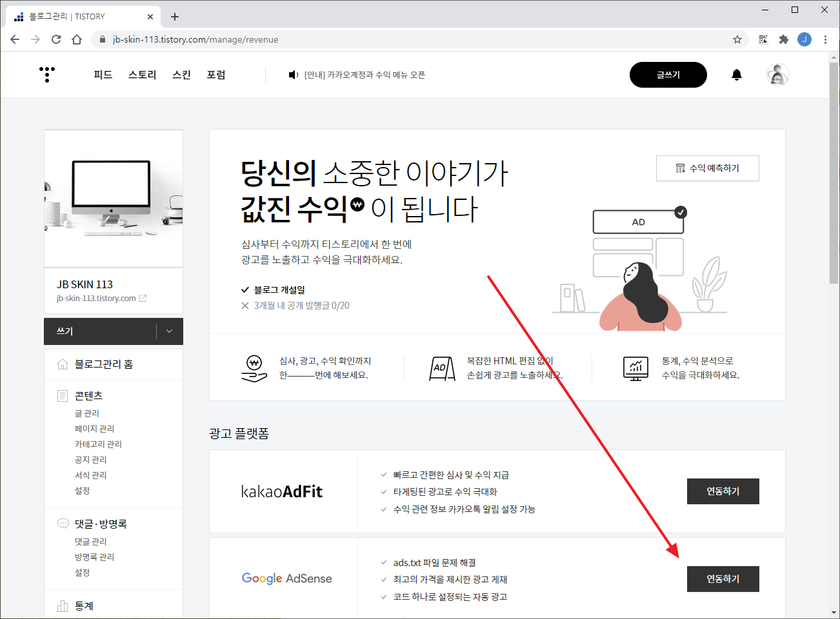Open the profile avatar menu
This screenshot has height=619, width=840.
tap(778, 75)
